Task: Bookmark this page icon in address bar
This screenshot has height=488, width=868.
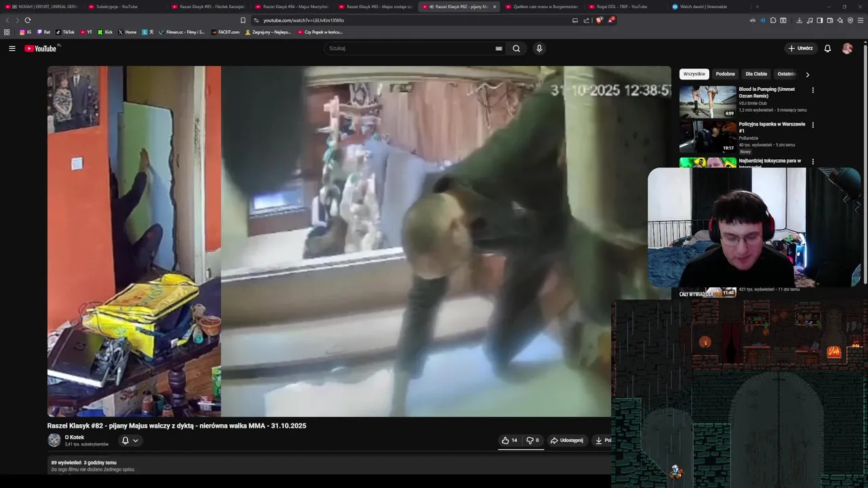Action: click(243, 20)
